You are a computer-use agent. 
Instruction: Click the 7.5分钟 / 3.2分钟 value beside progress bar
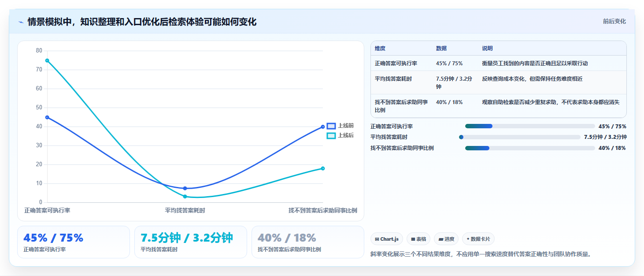click(x=605, y=137)
